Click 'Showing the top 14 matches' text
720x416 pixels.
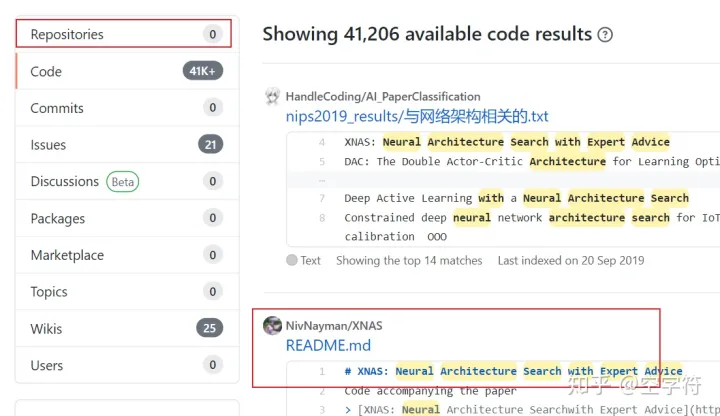[x=409, y=260]
